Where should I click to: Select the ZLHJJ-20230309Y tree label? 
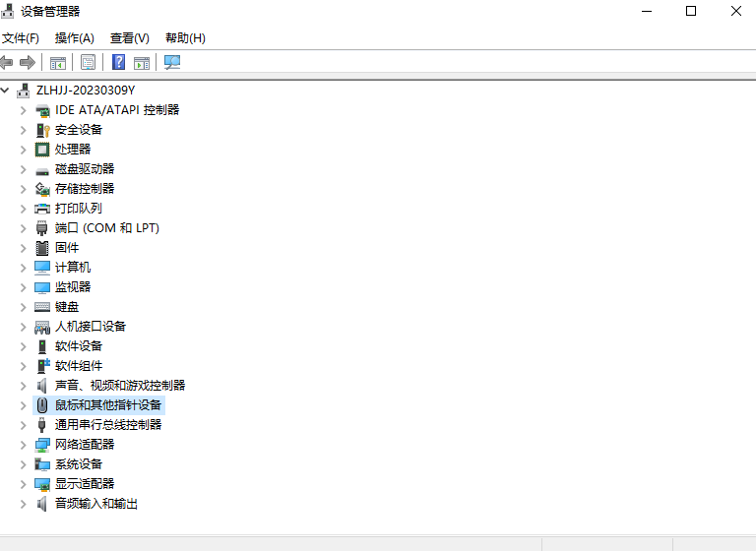point(86,91)
